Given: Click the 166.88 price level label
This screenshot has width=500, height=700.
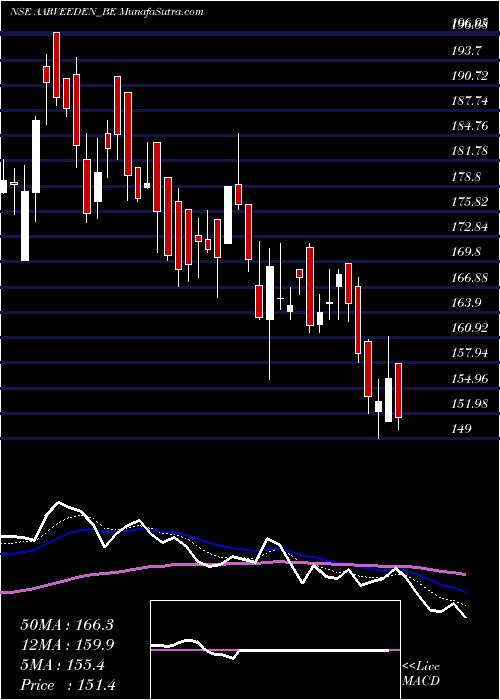Looking at the screenshot, I should coord(470,278).
